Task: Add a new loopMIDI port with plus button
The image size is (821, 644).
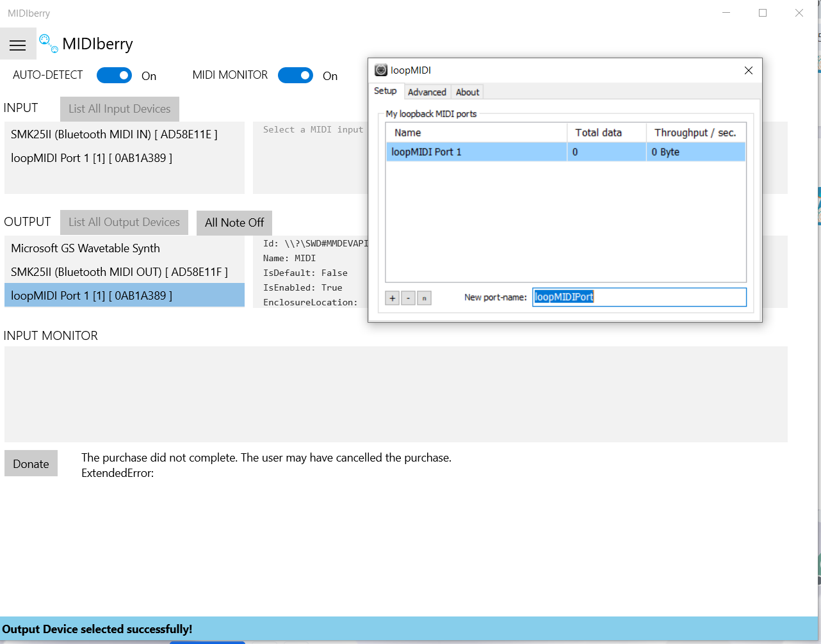Action: (393, 298)
